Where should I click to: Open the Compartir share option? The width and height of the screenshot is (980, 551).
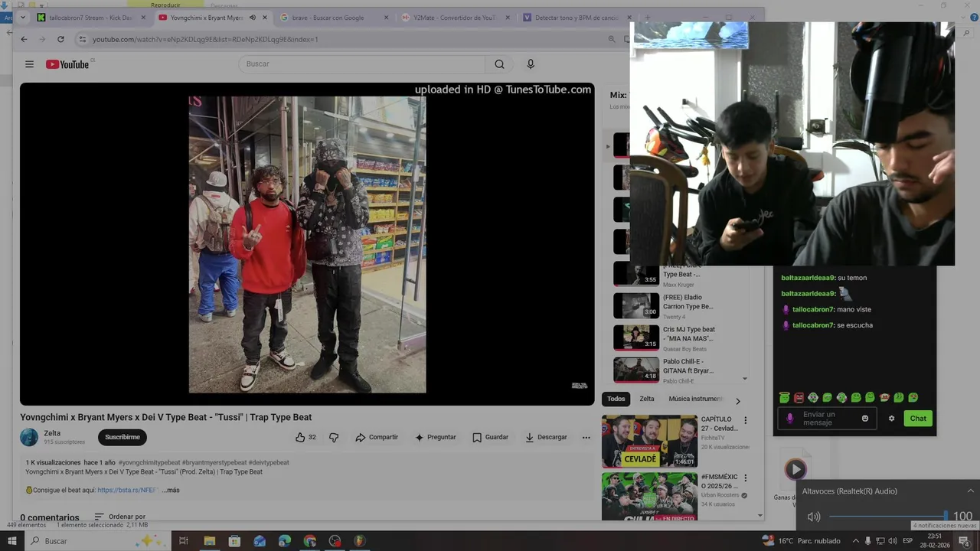[x=376, y=437]
